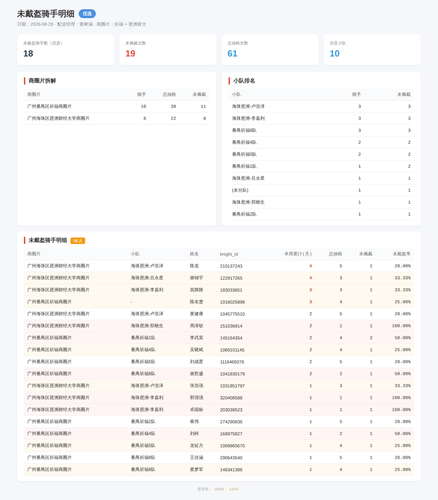
Task: Select 海珠琶洲-李嘉利 row in 小队排名
Action: pyautogui.click(x=321, y=118)
